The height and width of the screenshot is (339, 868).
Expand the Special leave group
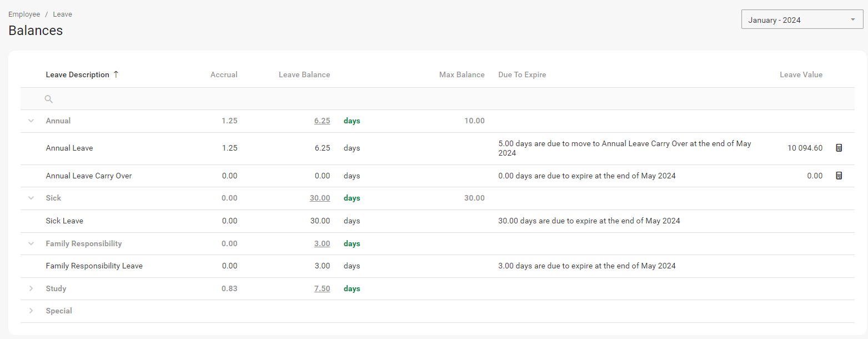click(31, 311)
